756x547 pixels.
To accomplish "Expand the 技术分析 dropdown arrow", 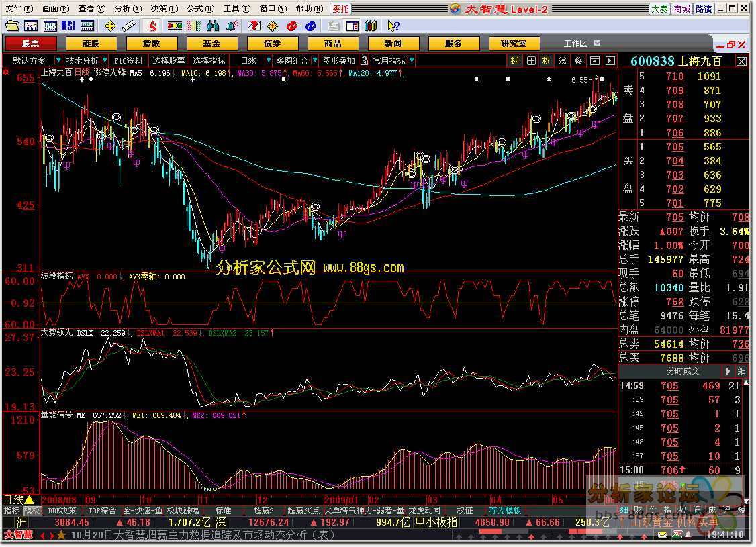I will tap(105, 60).
